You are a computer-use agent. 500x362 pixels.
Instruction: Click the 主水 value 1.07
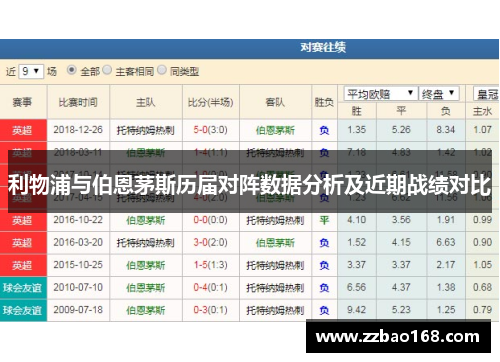coord(482,130)
